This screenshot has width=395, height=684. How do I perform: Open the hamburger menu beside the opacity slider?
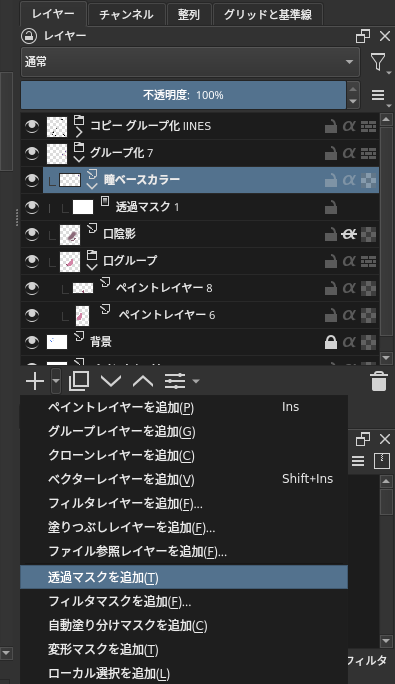click(379, 95)
